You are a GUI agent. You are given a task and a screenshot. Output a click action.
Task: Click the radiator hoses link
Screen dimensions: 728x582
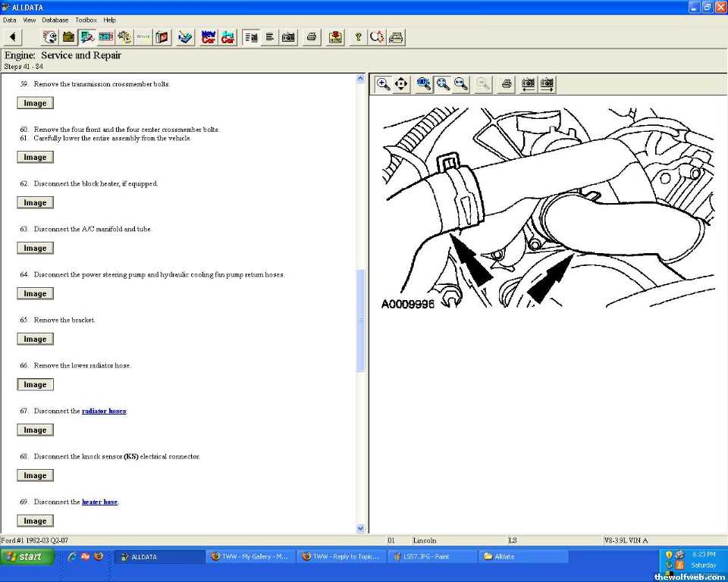(104, 411)
